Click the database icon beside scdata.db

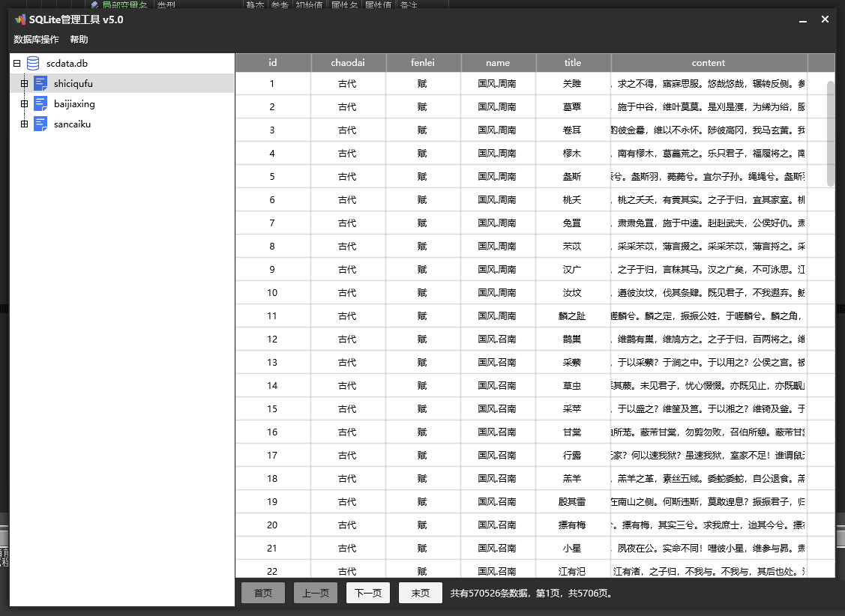point(31,63)
